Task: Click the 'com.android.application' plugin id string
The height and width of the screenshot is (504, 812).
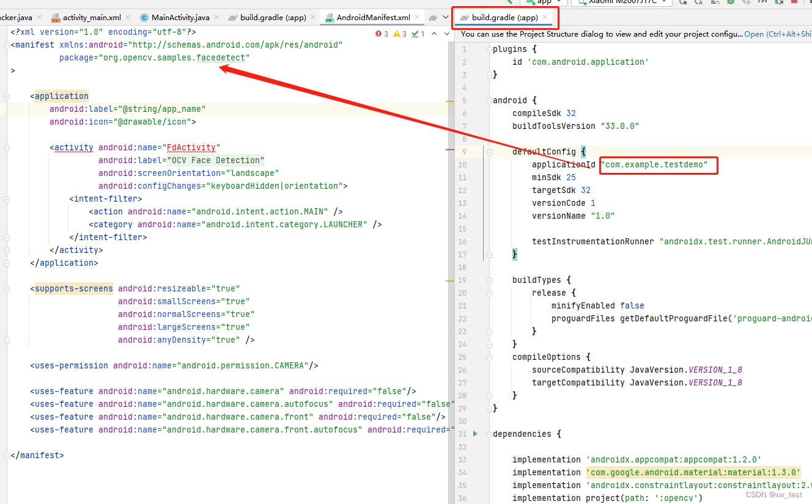Action: [588, 62]
